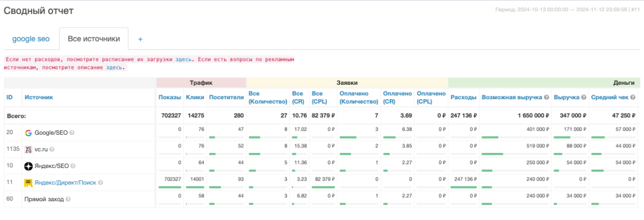
Task: Click the Заявки group header
Action: coord(347,83)
